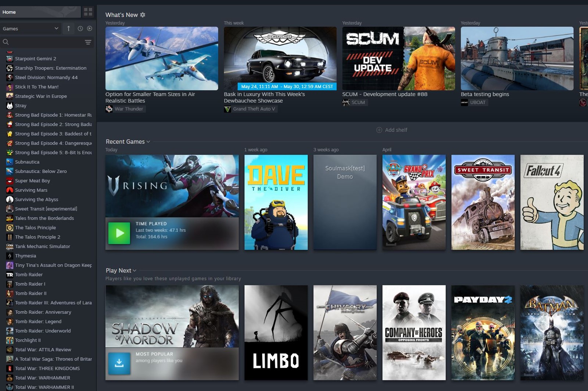588x391 pixels.
Task: Select Total War: THREE KINGDOMS entry
Action: pyautogui.click(x=48, y=368)
